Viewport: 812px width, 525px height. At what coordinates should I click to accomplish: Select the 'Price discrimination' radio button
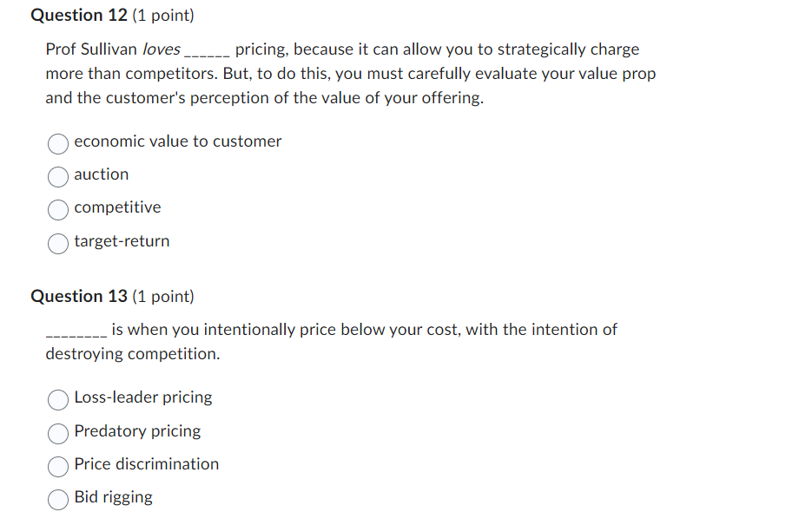[57, 466]
